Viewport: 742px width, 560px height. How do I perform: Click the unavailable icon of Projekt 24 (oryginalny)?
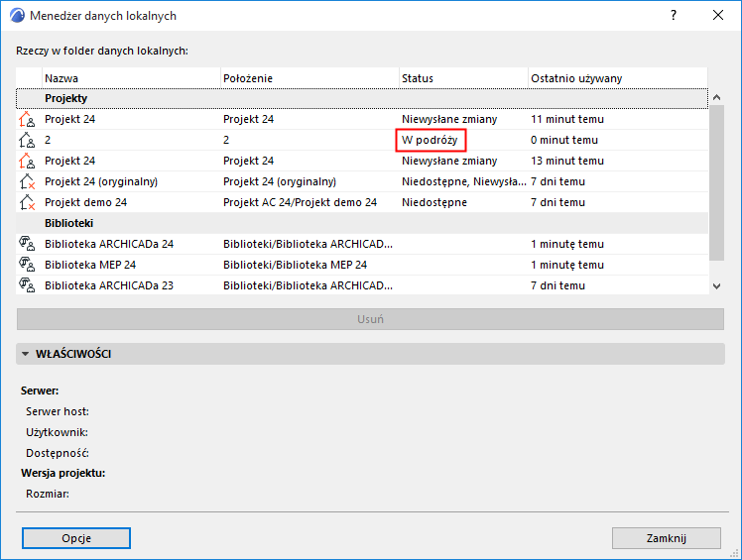(x=27, y=181)
